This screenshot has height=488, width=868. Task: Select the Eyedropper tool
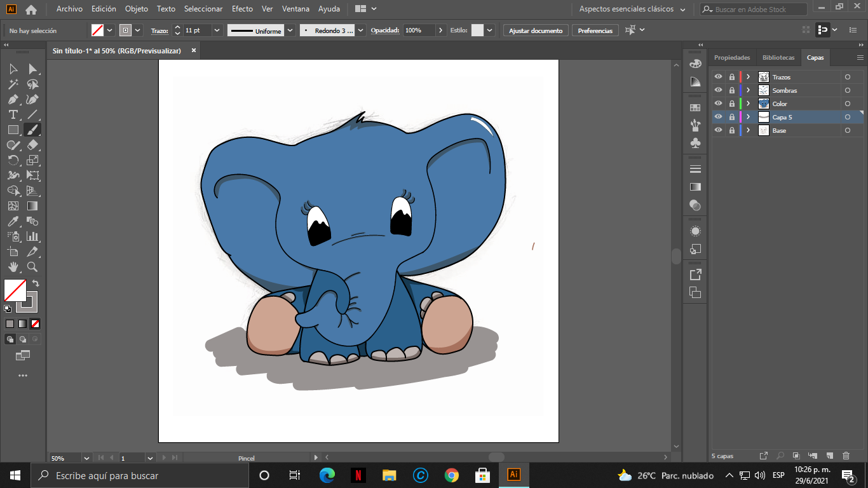(x=13, y=221)
